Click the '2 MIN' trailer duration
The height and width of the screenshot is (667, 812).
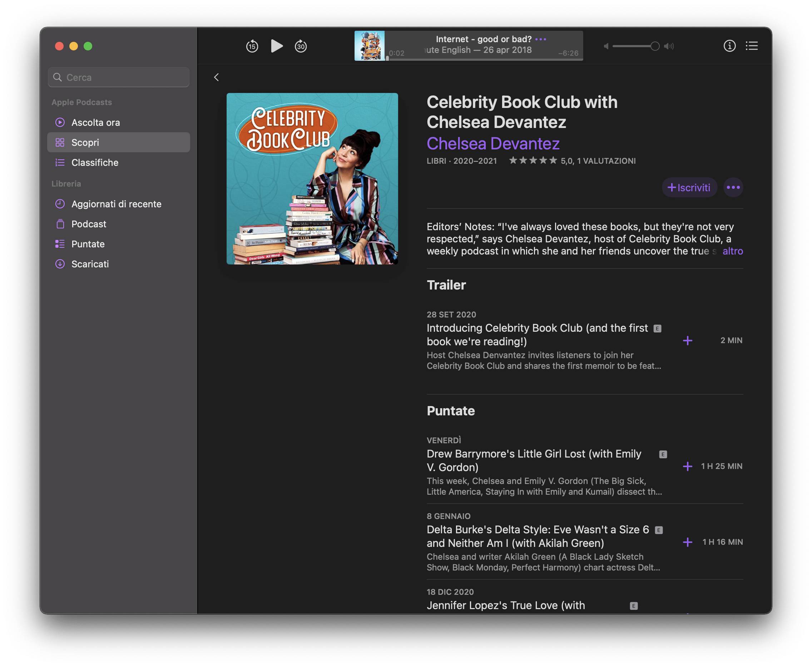tap(731, 340)
